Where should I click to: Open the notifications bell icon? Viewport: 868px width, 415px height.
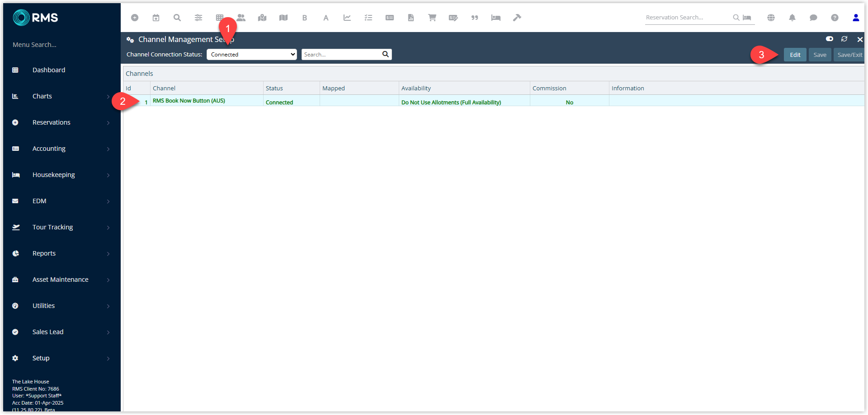(x=793, y=18)
